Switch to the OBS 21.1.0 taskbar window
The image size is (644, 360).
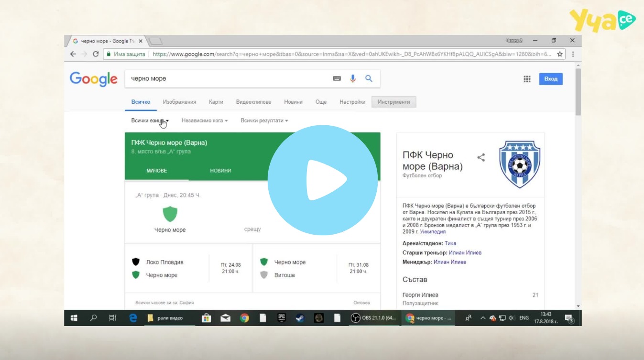point(374,318)
